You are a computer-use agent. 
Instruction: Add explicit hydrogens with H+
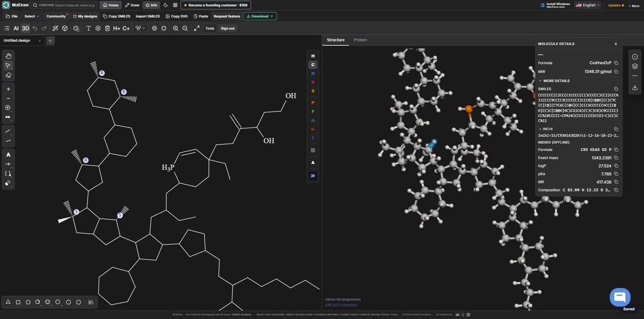(x=116, y=28)
